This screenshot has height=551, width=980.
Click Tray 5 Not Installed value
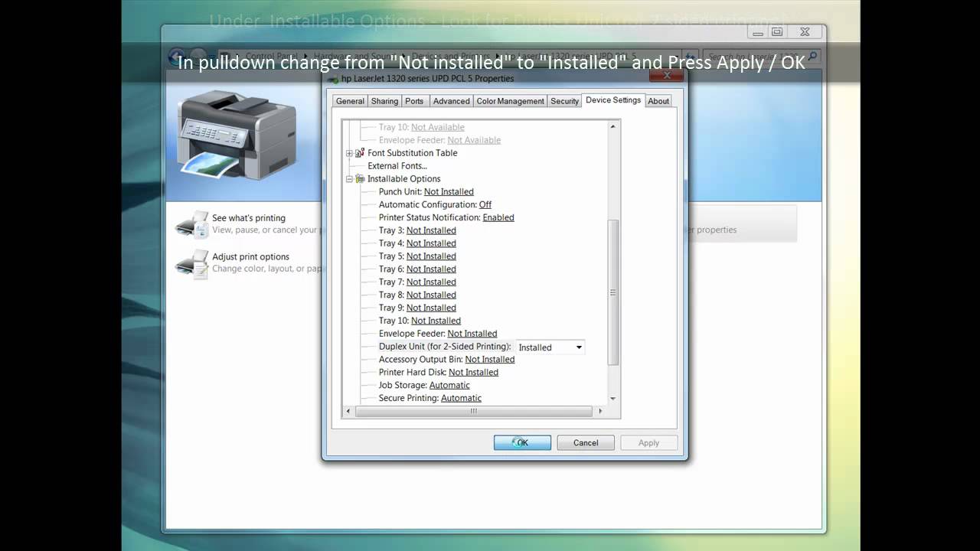431,256
